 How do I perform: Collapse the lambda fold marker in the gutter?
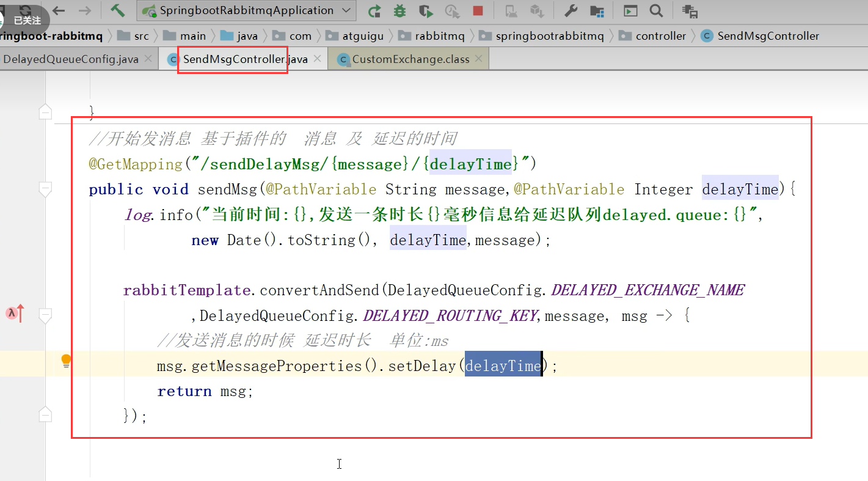point(45,315)
